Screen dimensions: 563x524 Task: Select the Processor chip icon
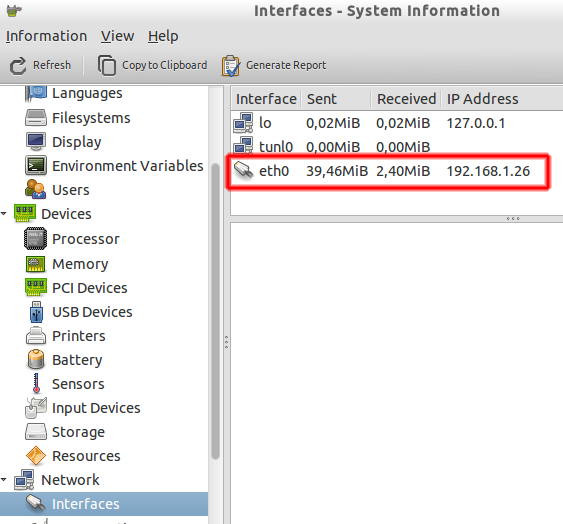point(35,239)
